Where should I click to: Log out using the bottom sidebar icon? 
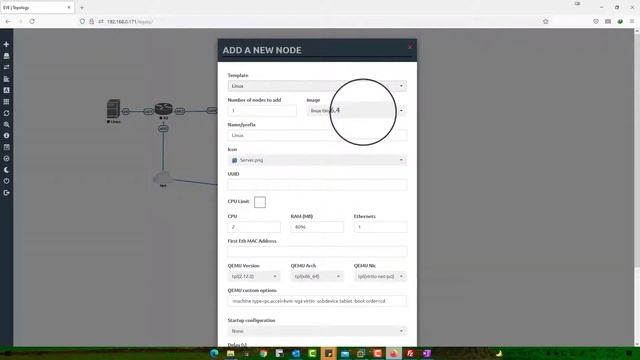click(x=6, y=193)
